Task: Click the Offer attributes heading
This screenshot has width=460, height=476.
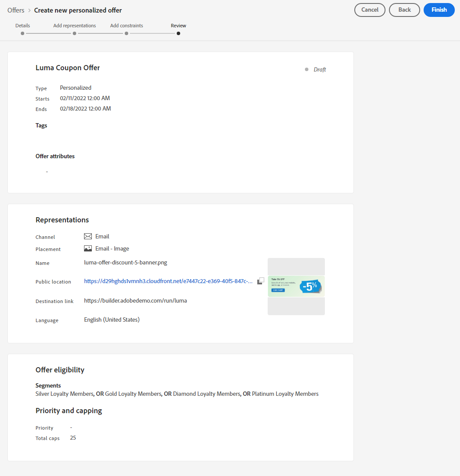Action: (x=55, y=156)
